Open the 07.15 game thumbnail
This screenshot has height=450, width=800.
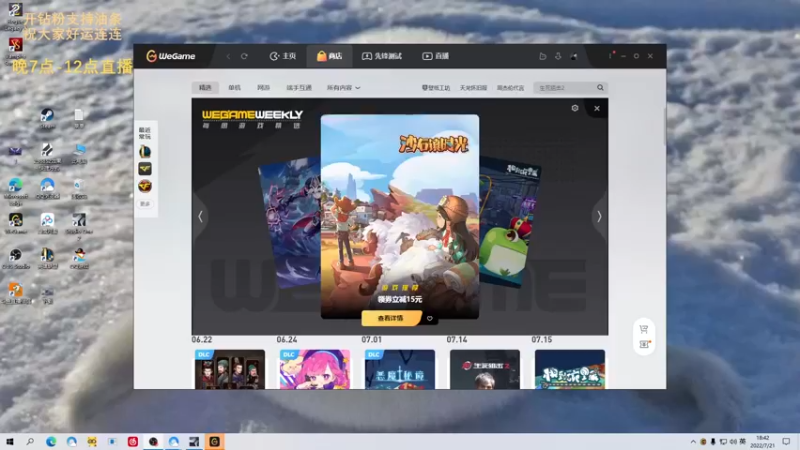[x=570, y=369]
